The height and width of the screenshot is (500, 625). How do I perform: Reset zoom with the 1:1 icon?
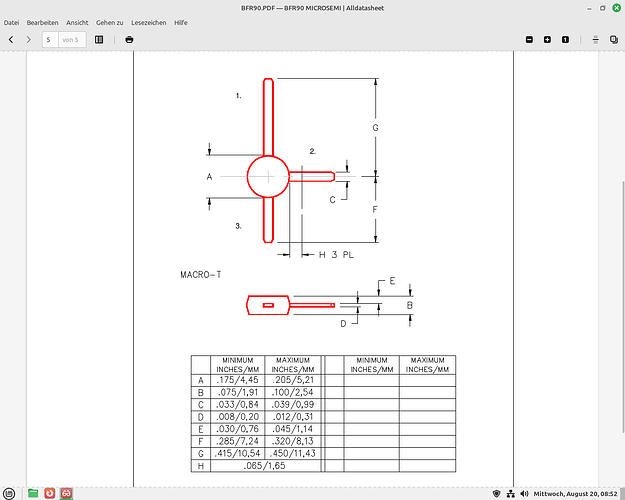point(565,39)
